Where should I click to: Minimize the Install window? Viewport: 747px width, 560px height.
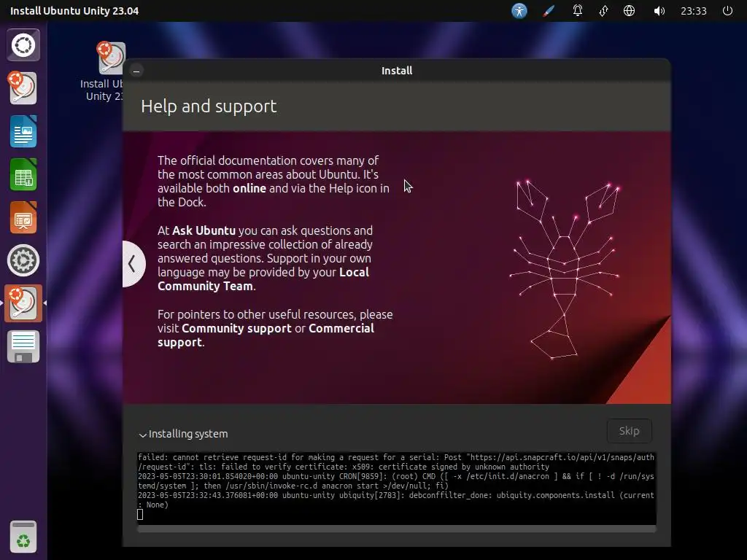coord(136,71)
